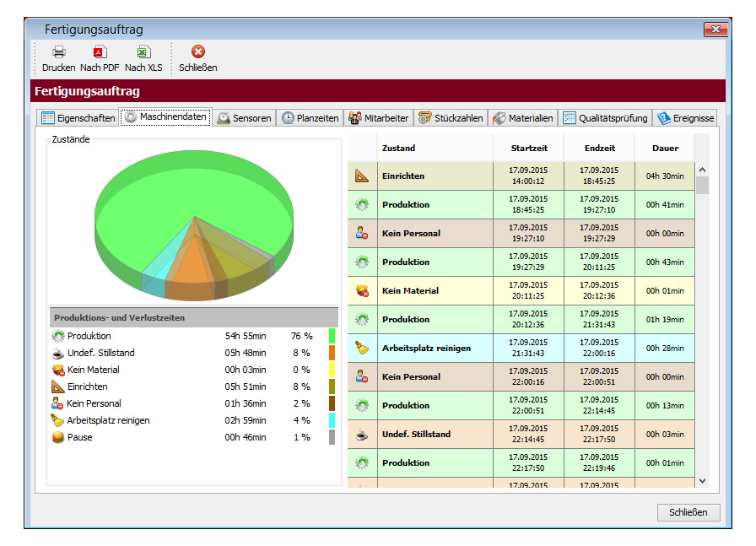
Task: Close the Fertigungsauftrag window with the X
Action: [715, 30]
